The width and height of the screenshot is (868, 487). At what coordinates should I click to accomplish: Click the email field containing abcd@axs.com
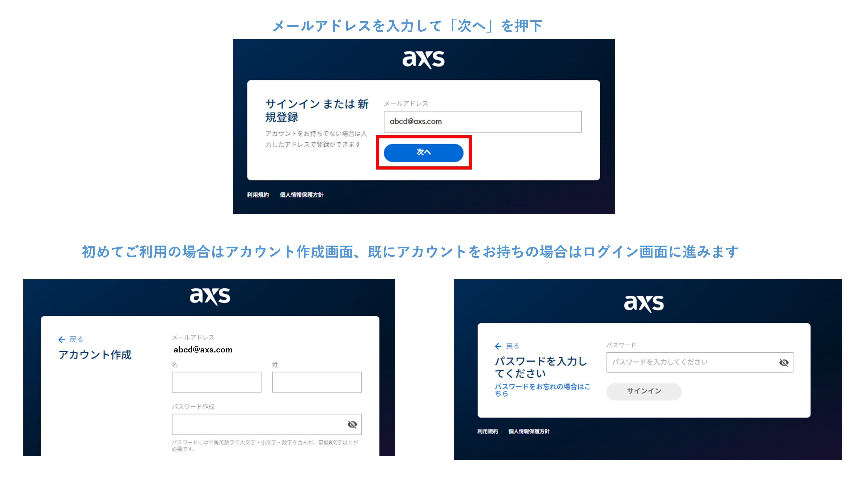point(483,121)
